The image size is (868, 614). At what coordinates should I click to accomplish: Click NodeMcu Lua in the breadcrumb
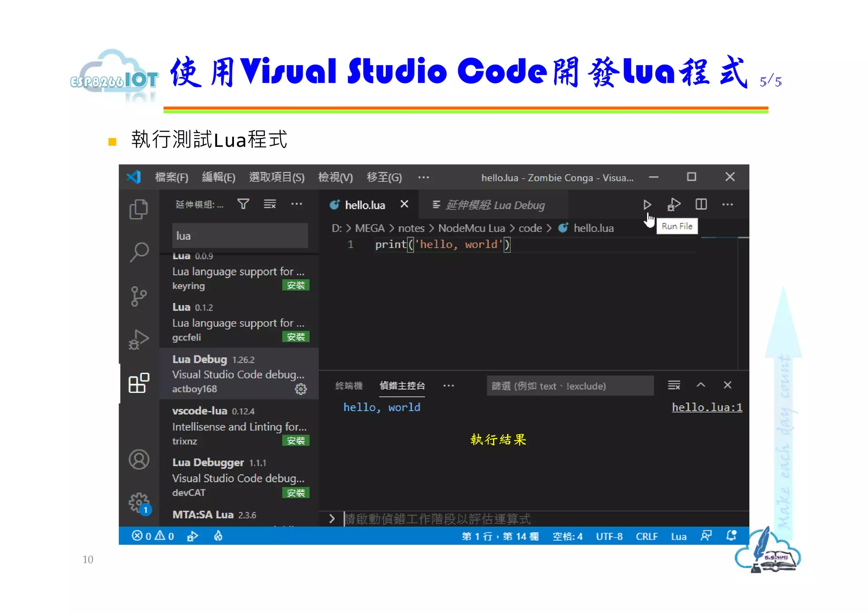472,228
